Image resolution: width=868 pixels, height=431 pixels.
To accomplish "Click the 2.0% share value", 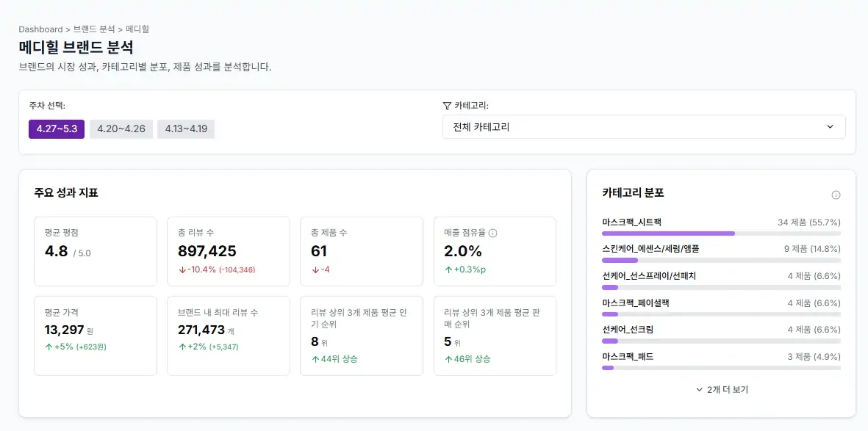I will coord(463,251).
